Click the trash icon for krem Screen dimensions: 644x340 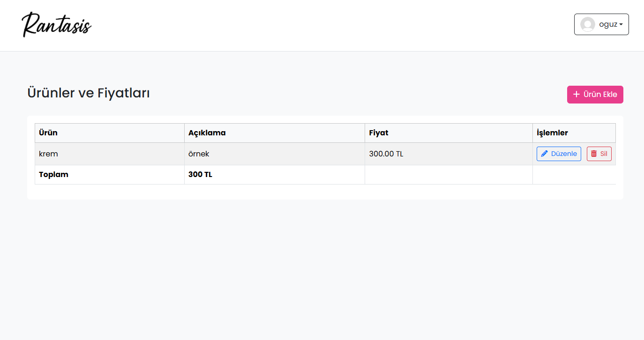594,154
